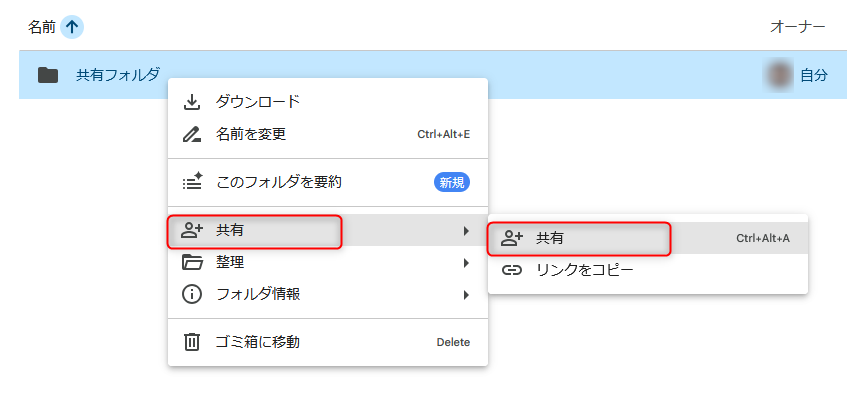Select the 共有フォルダ folder name
Image resolution: width=847 pixels, height=414 pixels.
coord(118,75)
